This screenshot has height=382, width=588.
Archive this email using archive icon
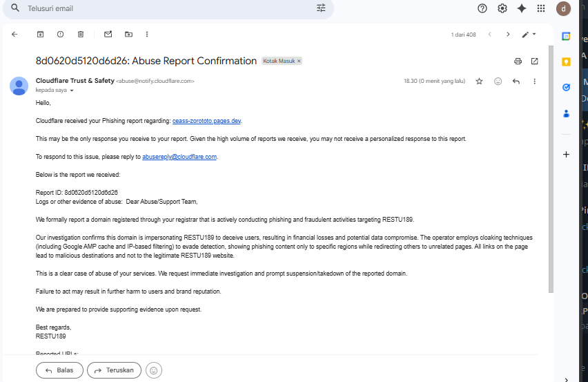(x=40, y=34)
